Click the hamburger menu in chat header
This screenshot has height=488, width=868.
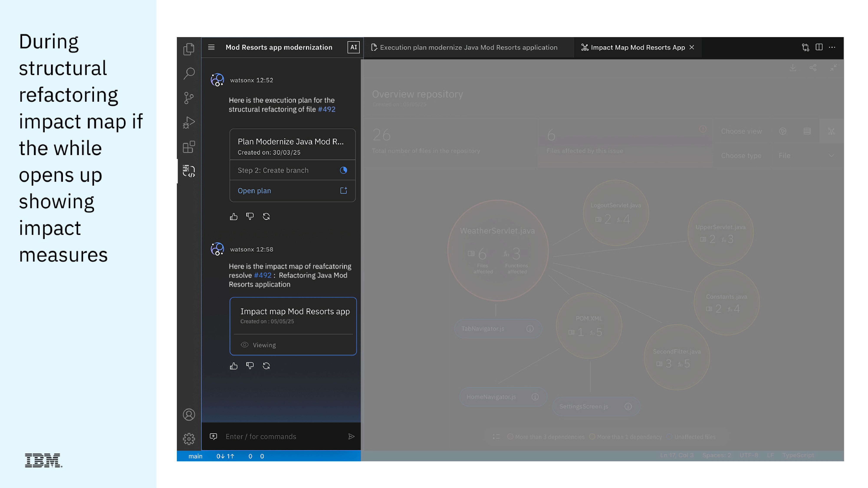pyautogui.click(x=211, y=47)
